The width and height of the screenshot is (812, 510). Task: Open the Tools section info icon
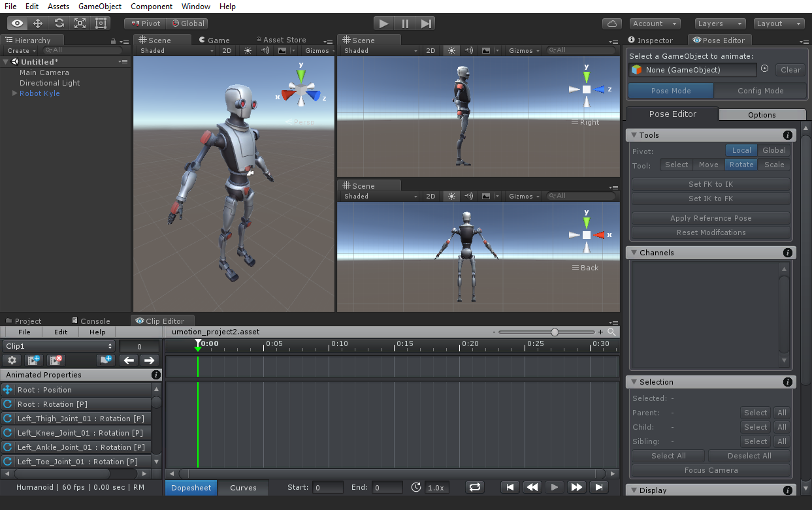point(788,135)
